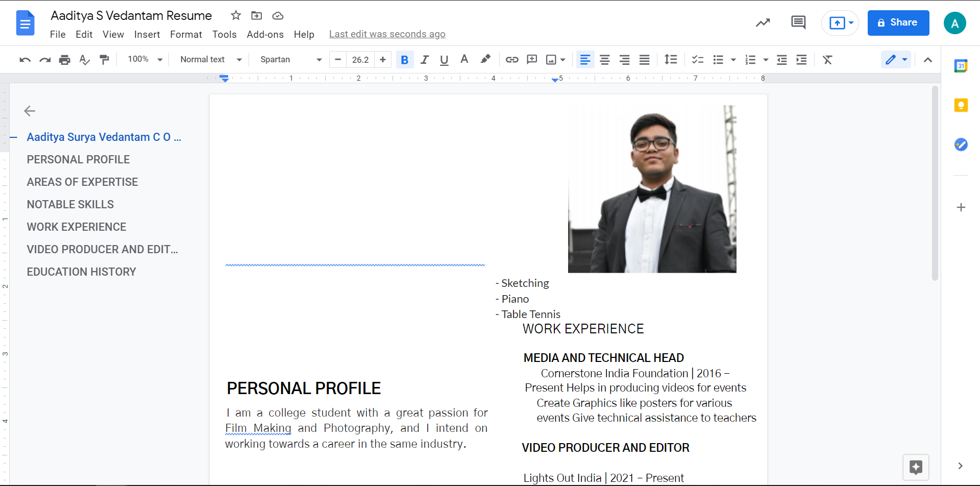Clear formatting with the Clear formatting icon
980x486 pixels.
click(827, 60)
